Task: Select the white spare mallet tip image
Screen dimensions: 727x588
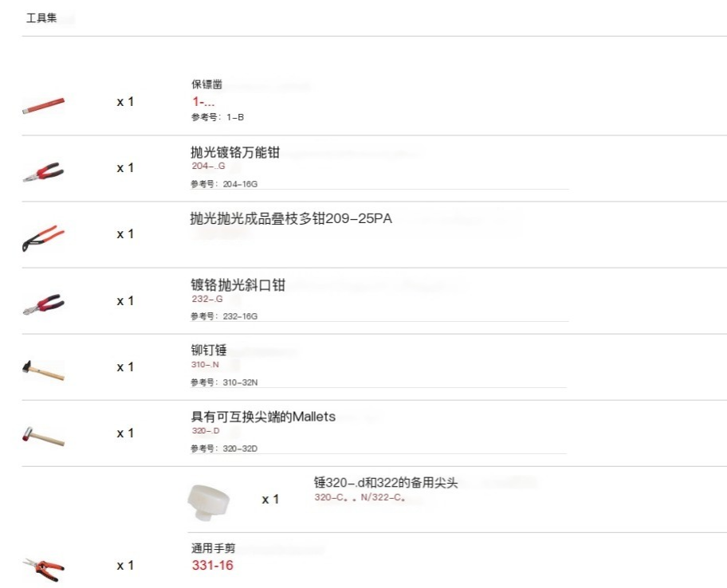Action: click(x=208, y=501)
